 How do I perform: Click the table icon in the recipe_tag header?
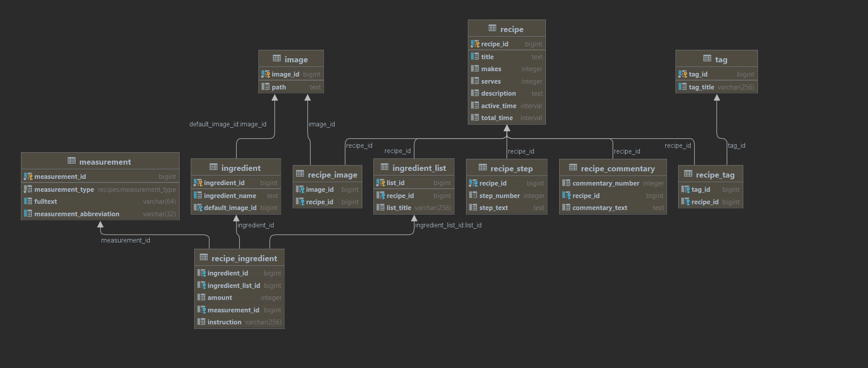coord(688,174)
